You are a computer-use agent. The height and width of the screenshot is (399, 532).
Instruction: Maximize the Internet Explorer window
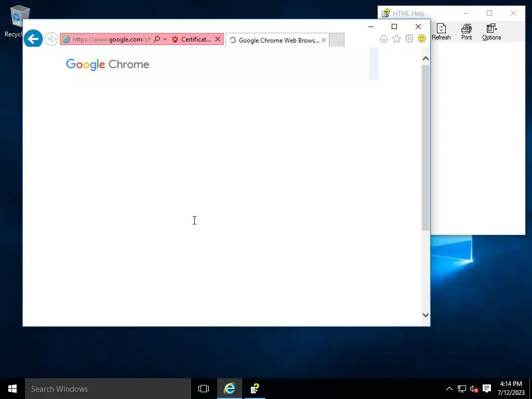pyautogui.click(x=394, y=26)
